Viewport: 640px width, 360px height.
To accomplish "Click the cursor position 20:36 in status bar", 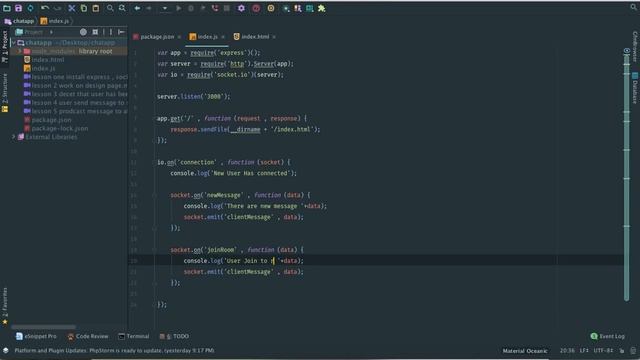I will pyautogui.click(x=567, y=351).
